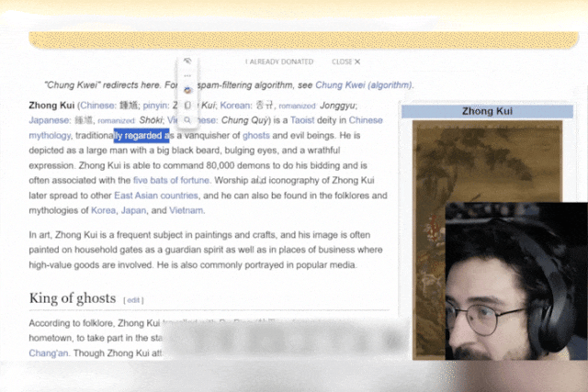Click the colorful round assistant icon in floating toolbar
The image size is (588, 392).
187,90
